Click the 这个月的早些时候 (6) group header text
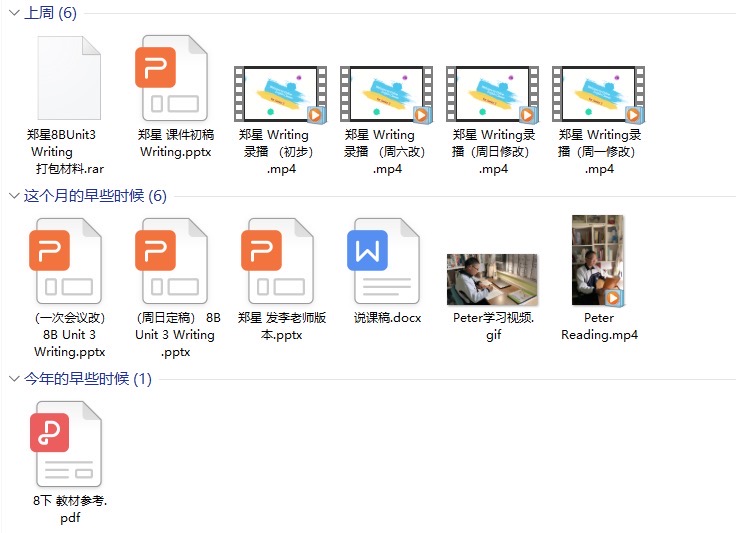 point(95,196)
